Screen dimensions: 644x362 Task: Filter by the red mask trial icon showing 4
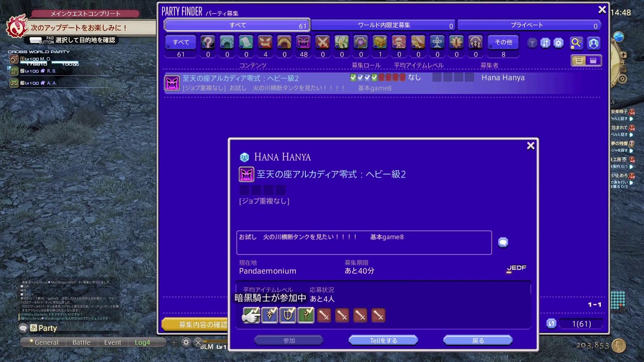[x=265, y=42]
